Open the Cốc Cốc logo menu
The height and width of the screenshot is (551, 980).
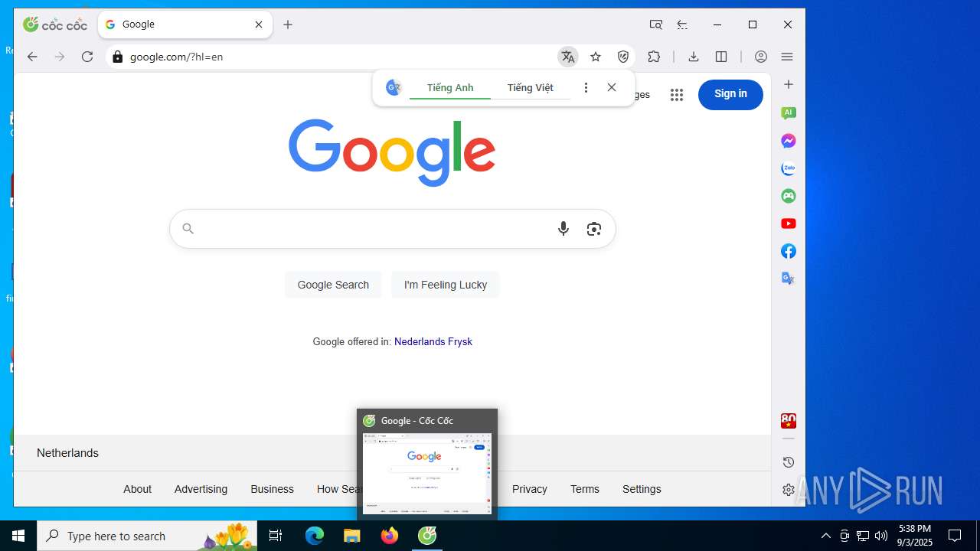pyautogui.click(x=54, y=24)
